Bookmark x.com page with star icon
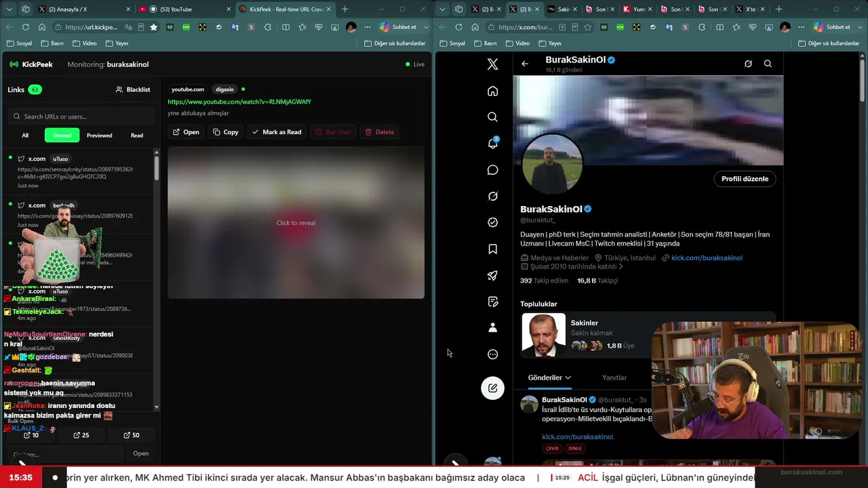This screenshot has width=868, height=488. coord(587,27)
